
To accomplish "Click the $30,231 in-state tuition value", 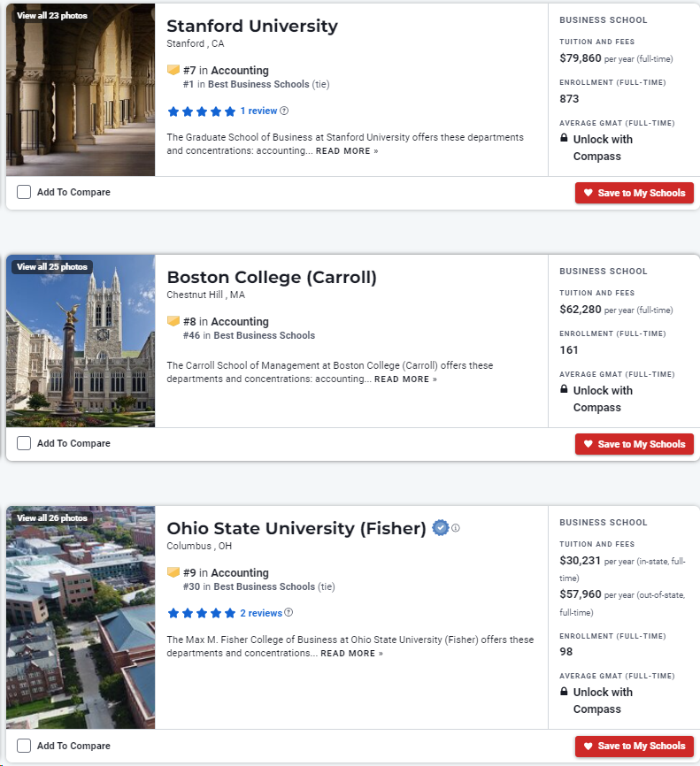I will 581,560.
